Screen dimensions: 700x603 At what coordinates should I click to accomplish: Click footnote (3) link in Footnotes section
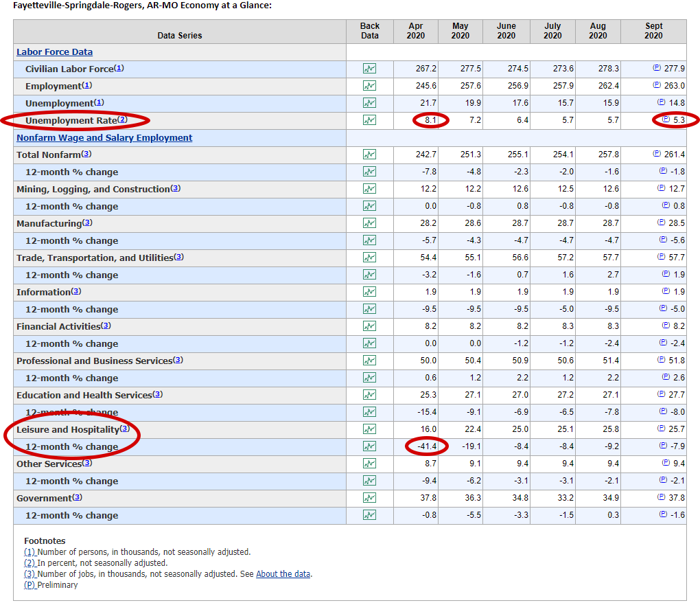[x=30, y=574]
